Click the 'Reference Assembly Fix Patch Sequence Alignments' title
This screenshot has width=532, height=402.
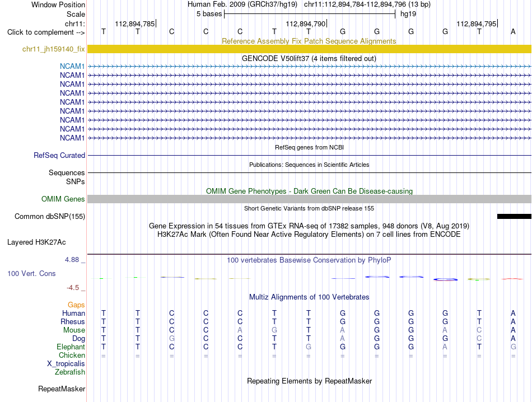tap(309, 41)
